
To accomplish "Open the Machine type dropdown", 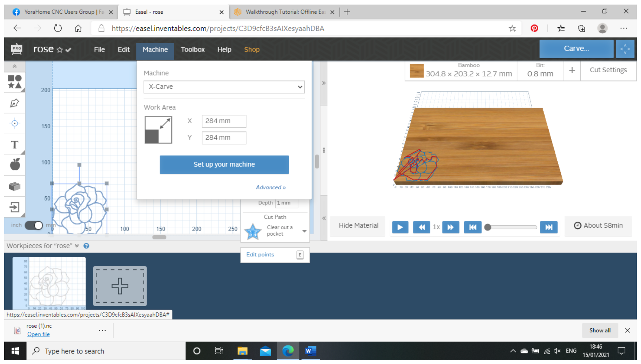I will click(224, 87).
